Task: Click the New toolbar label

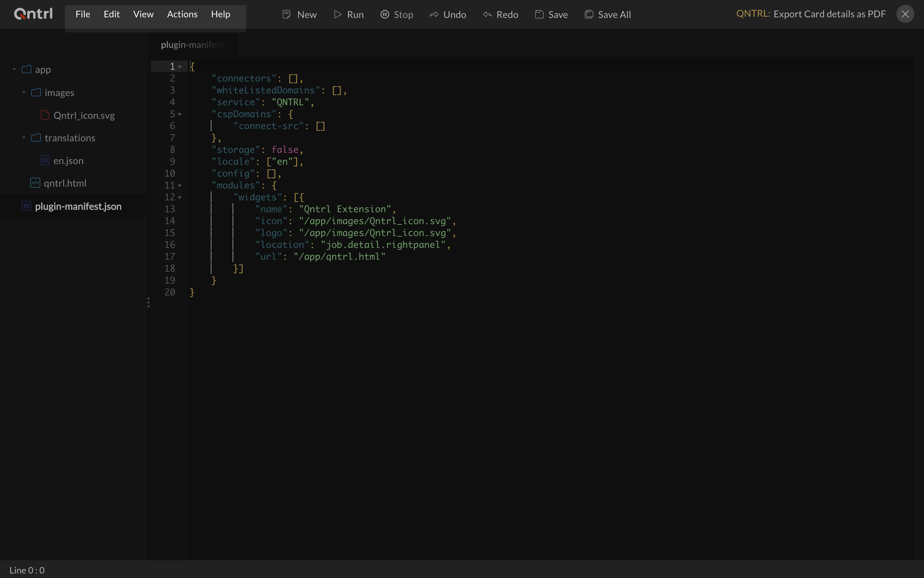Action: coord(307,14)
